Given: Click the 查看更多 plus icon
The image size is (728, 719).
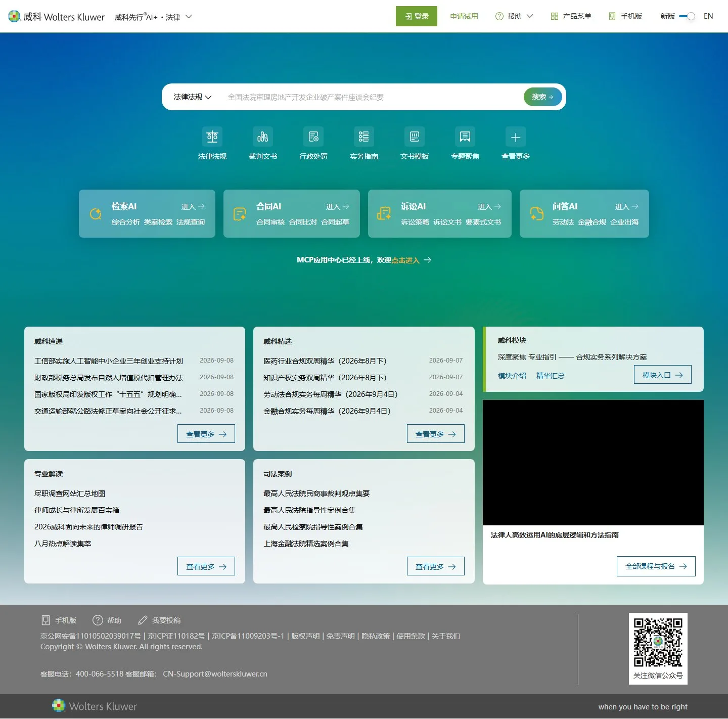Looking at the screenshot, I should pos(516,137).
